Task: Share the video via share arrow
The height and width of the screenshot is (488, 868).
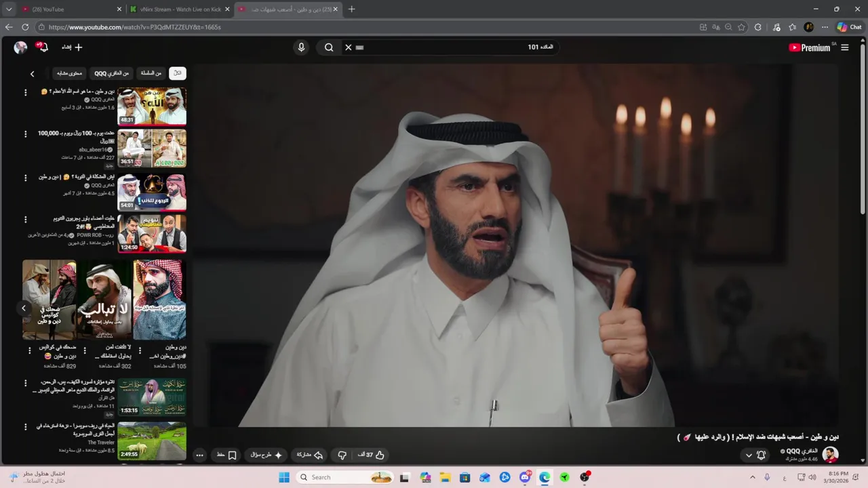Action: tap(310, 455)
